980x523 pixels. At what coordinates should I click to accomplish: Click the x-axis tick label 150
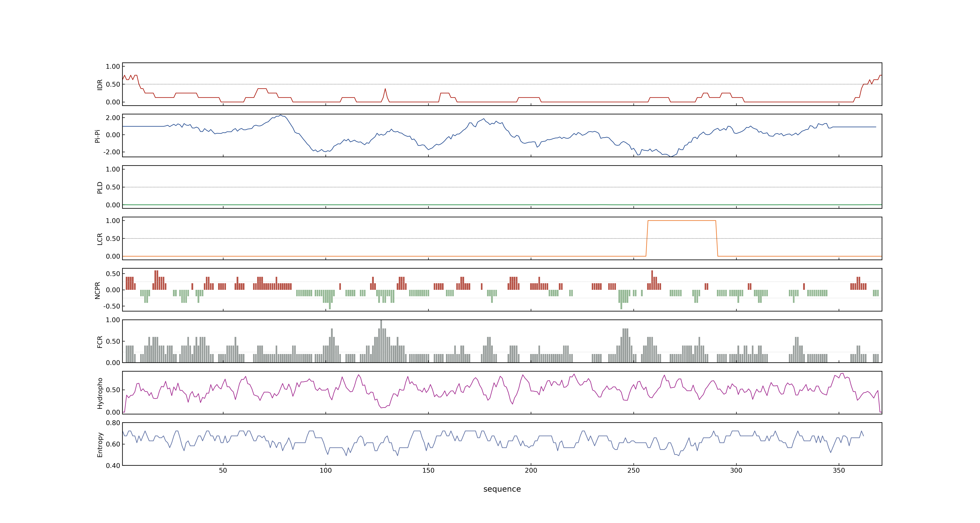click(x=428, y=470)
